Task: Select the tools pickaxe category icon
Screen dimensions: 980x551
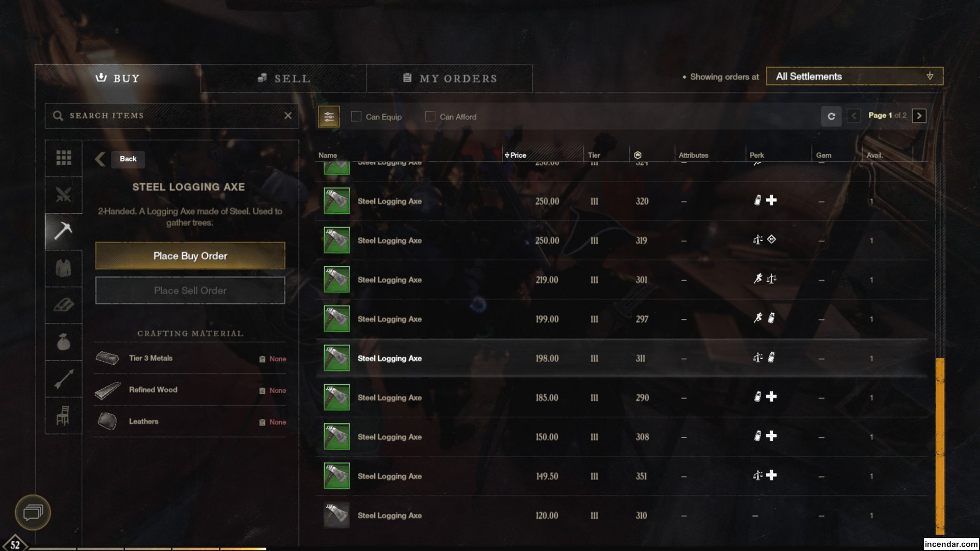Action: click(x=63, y=231)
